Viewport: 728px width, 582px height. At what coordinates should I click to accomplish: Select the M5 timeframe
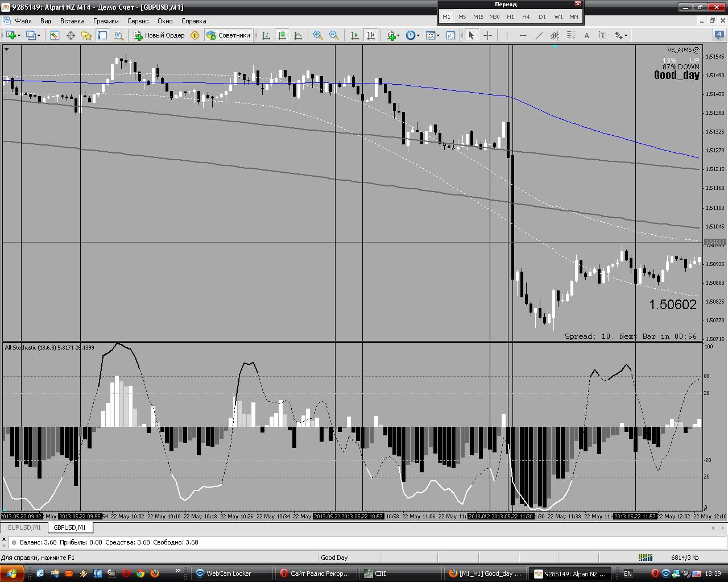pyautogui.click(x=462, y=16)
